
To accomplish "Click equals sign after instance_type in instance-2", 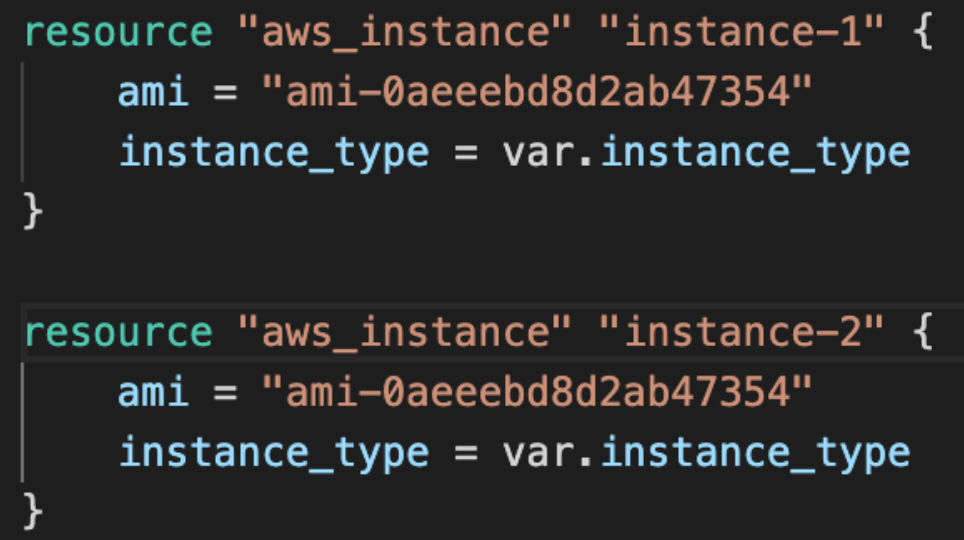I will tap(464, 452).
